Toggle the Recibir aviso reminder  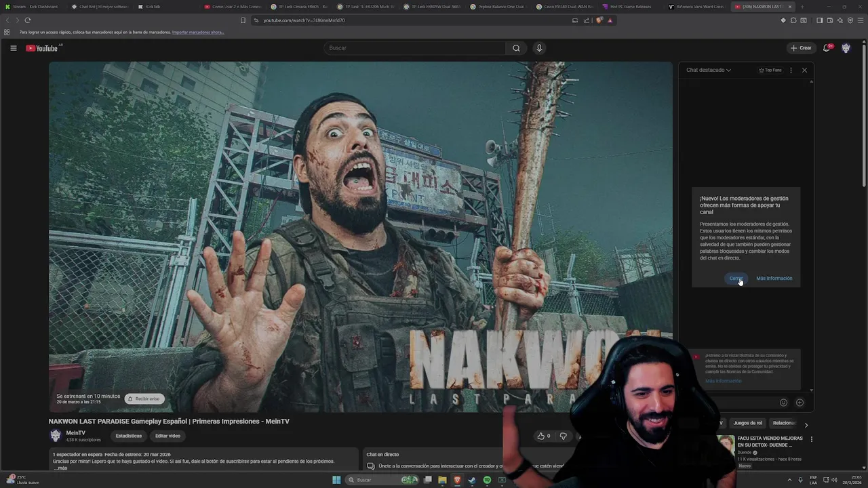click(x=144, y=399)
